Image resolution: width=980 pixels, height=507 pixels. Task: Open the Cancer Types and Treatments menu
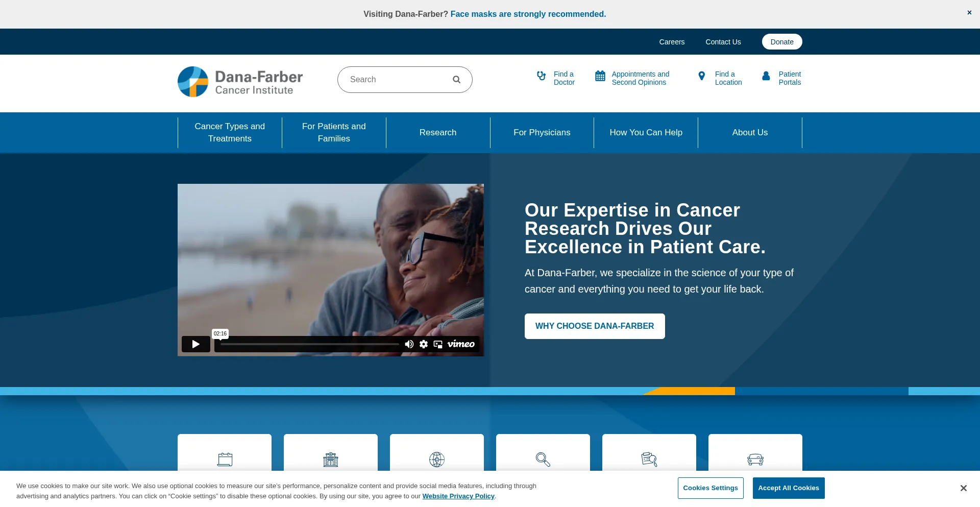[x=230, y=132]
